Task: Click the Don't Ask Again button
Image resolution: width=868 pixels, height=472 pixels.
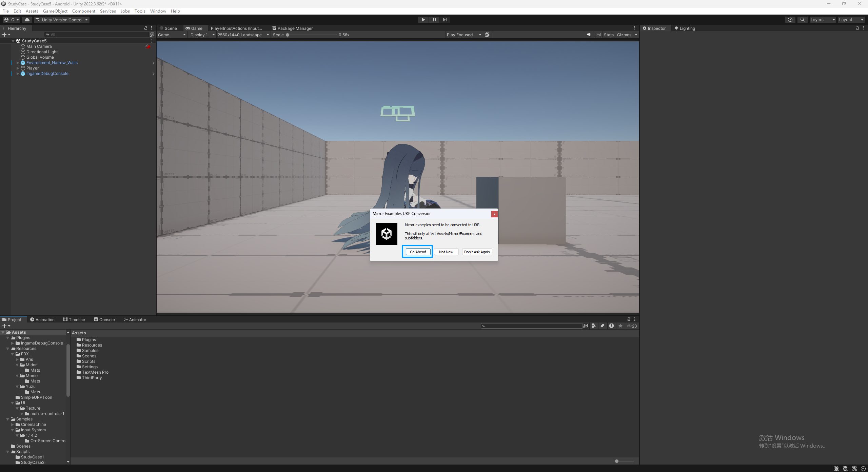Action: point(477,252)
